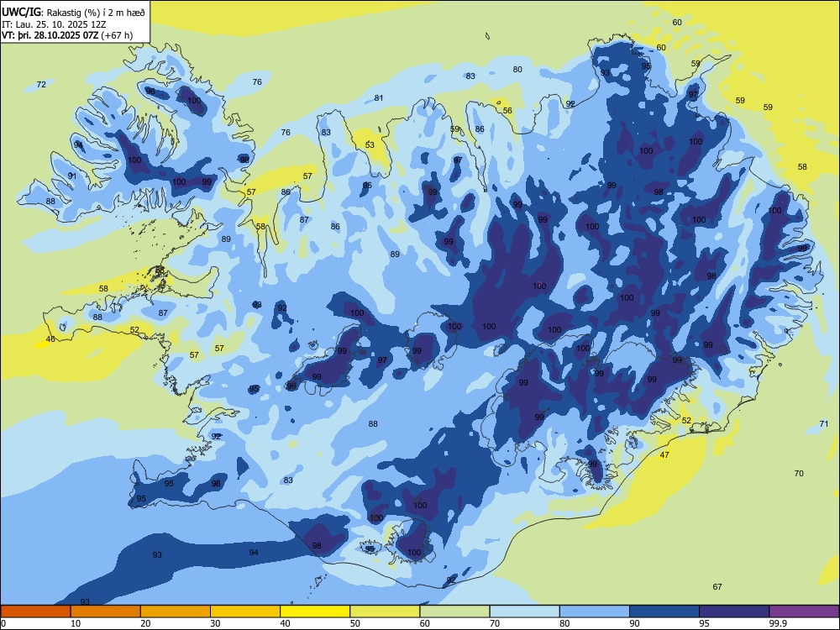840x630 pixels.
Task: Select the bright yellow 40–50 legend swatch
Action: pyautogui.click(x=315, y=612)
